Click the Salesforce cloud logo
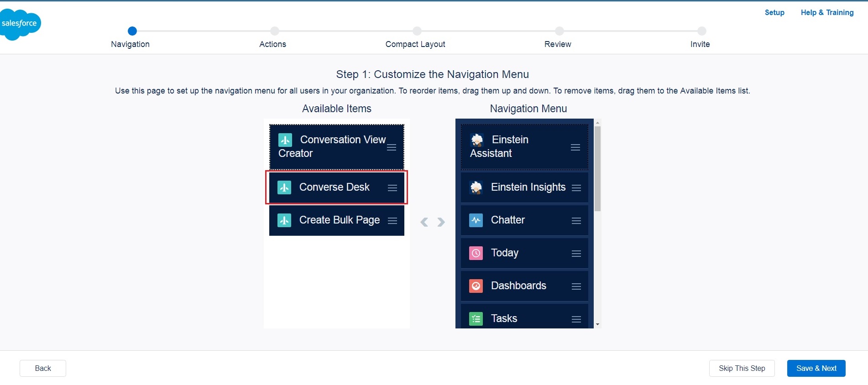Image resolution: width=868 pixels, height=385 pixels. (20, 25)
